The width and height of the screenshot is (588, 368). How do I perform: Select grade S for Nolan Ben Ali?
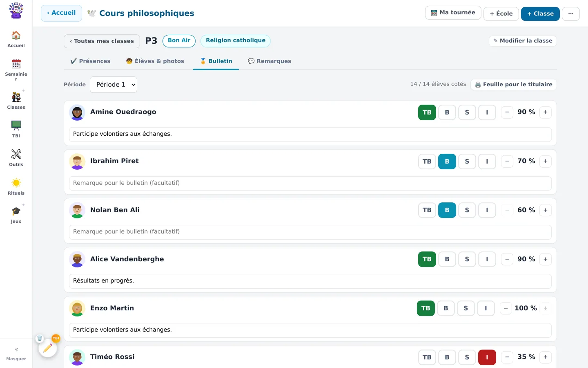(467, 210)
